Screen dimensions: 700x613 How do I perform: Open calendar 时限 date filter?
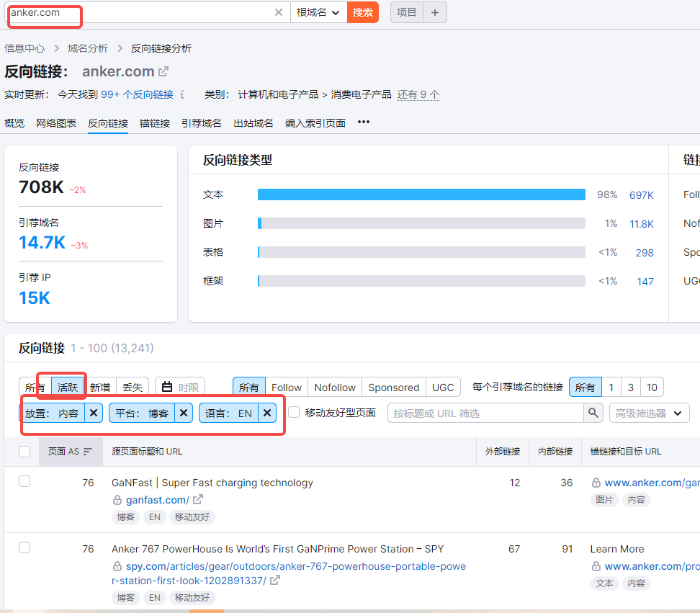[x=180, y=387]
